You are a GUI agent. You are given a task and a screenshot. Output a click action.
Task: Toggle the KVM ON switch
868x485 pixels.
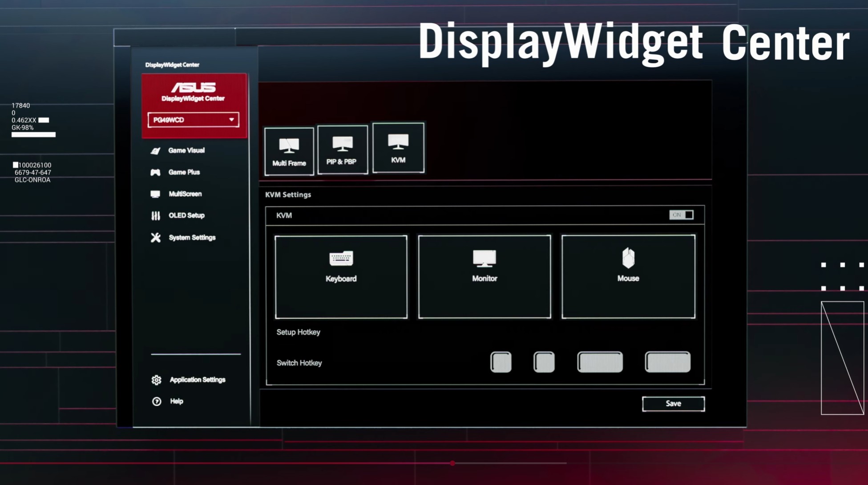pyautogui.click(x=681, y=215)
